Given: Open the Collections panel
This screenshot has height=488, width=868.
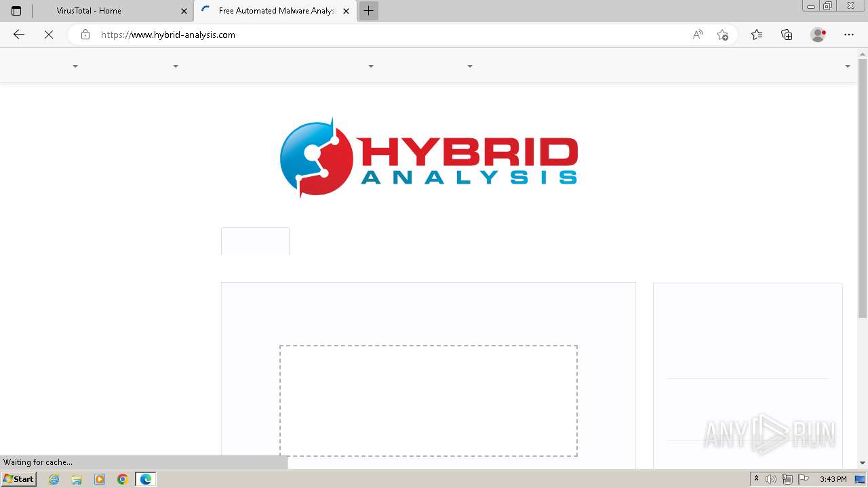Looking at the screenshot, I should (787, 35).
